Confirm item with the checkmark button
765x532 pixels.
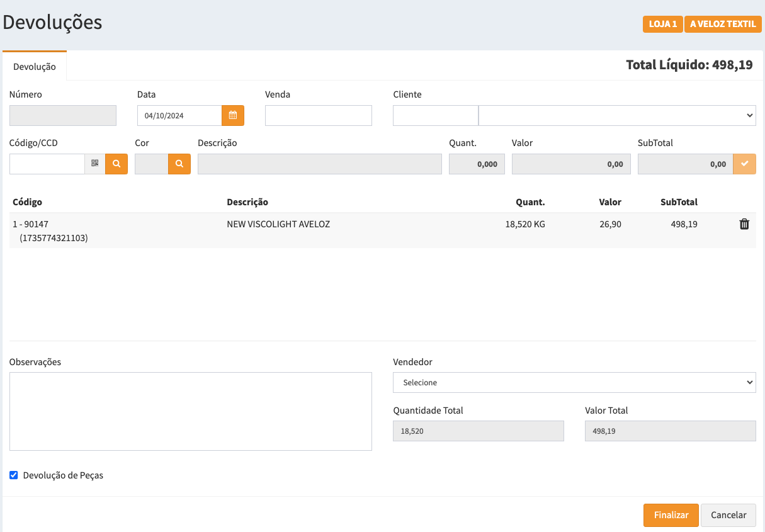tap(744, 164)
